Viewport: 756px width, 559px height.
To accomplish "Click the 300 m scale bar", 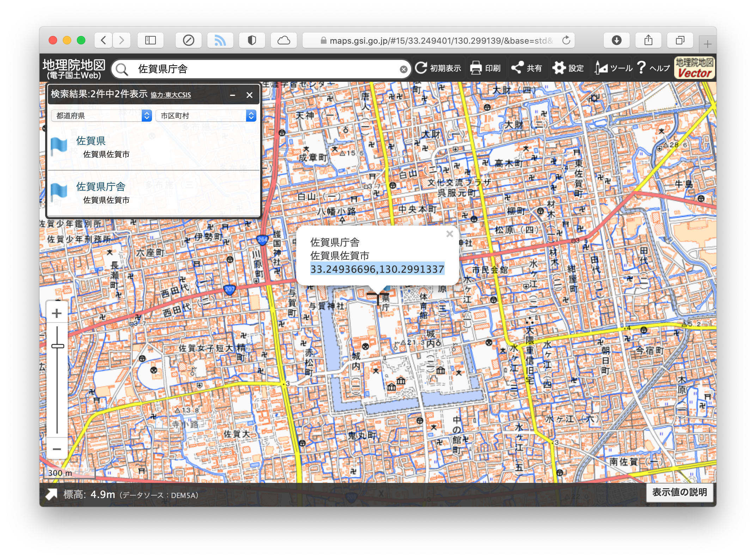I will pyautogui.click(x=69, y=473).
